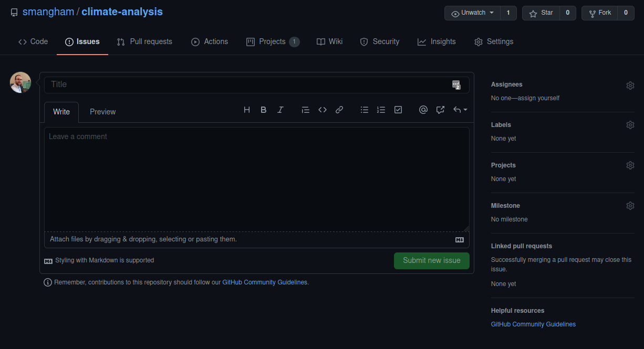Viewport: 644px width, 349px height.
Task: Add a numbered list
Action: coord(381,110)
